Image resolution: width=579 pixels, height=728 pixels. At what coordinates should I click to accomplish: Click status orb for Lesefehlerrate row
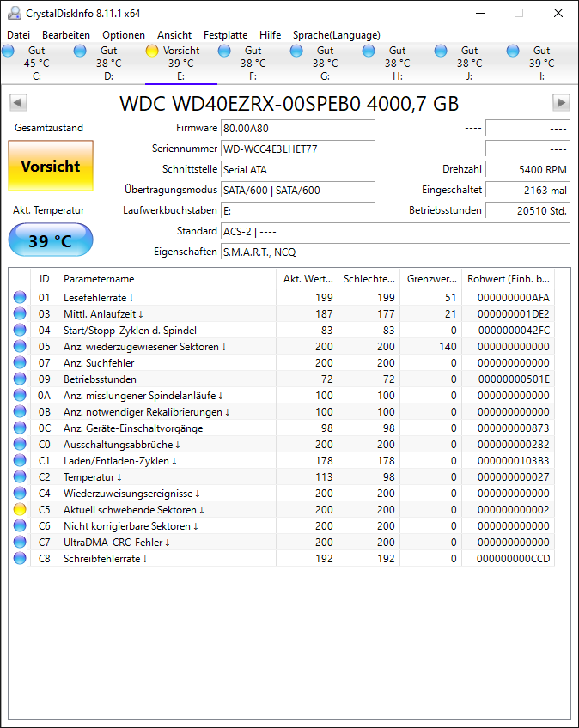click(x=20, y=297)
